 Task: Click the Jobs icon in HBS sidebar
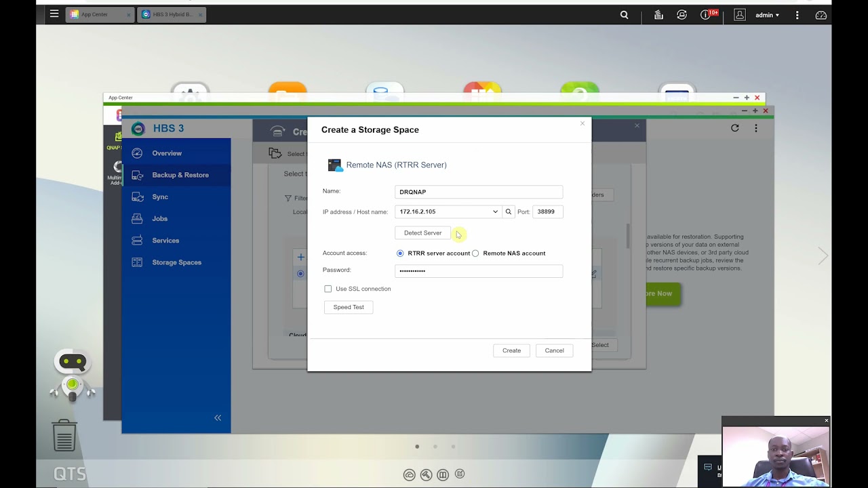[x=137, y=218]
